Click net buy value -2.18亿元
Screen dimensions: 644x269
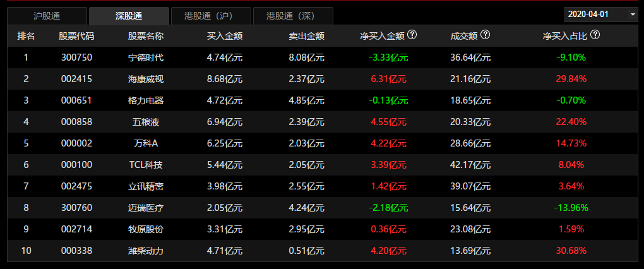388,208
